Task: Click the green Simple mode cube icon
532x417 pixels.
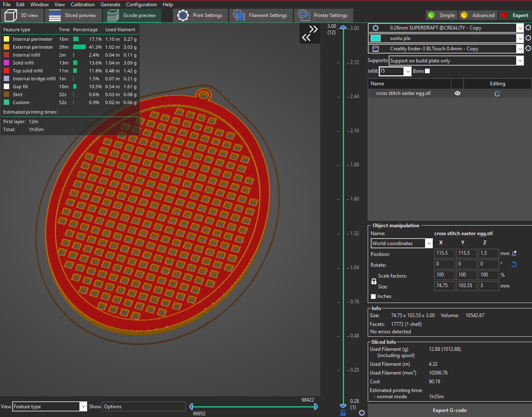Action: (432, 15)
